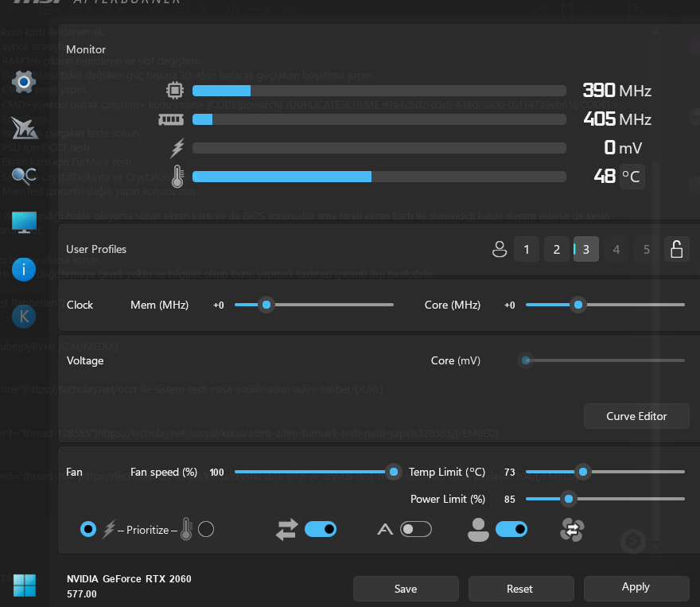Adjust the Core (MHz) slider handle

click(578, 305)
